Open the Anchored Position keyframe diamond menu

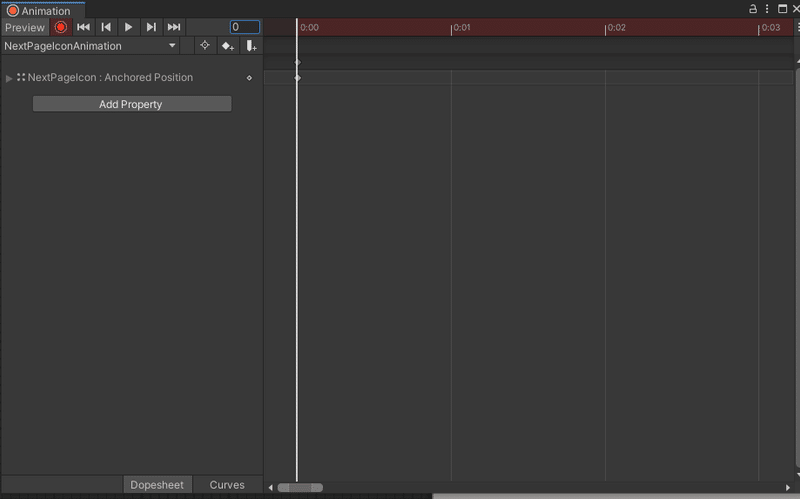point(249,78)
